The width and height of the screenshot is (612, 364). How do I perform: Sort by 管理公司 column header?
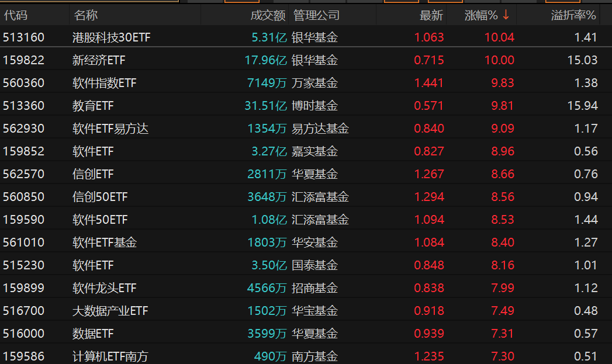click(x=316, y=15)
